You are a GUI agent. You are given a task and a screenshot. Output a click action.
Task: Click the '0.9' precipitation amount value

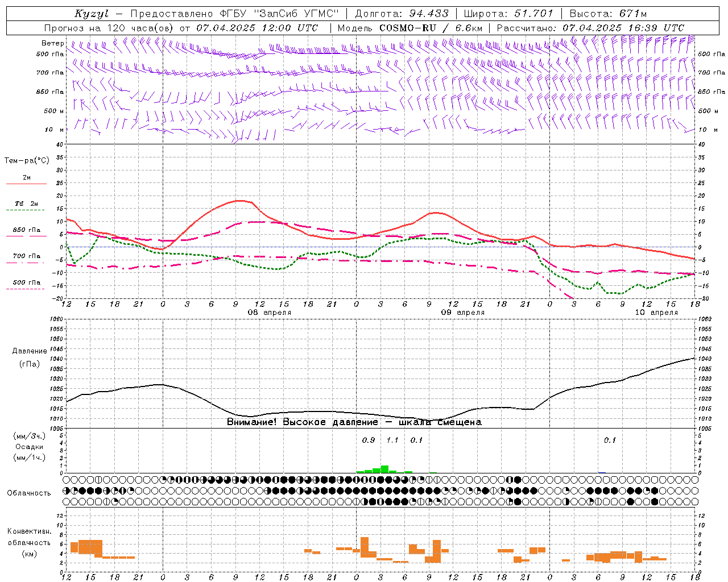pos(369,440)
